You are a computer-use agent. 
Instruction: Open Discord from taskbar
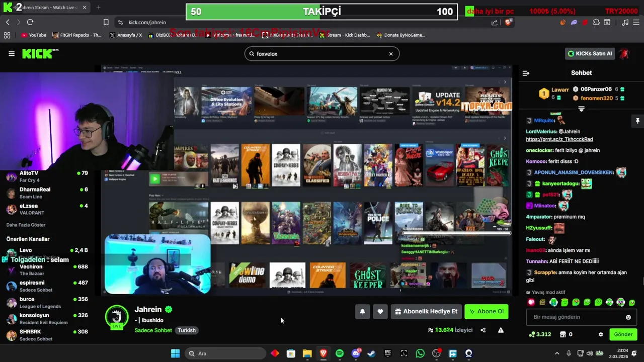(x=356, y=353)
